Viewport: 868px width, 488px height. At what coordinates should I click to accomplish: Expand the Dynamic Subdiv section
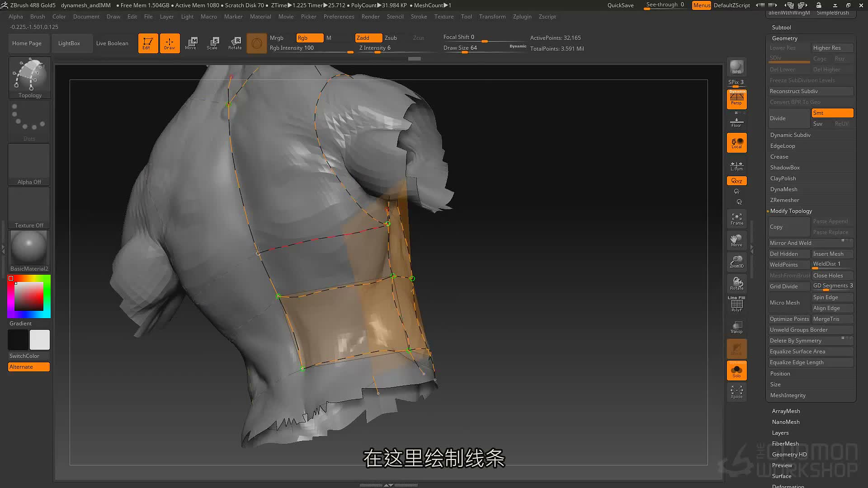811,135
